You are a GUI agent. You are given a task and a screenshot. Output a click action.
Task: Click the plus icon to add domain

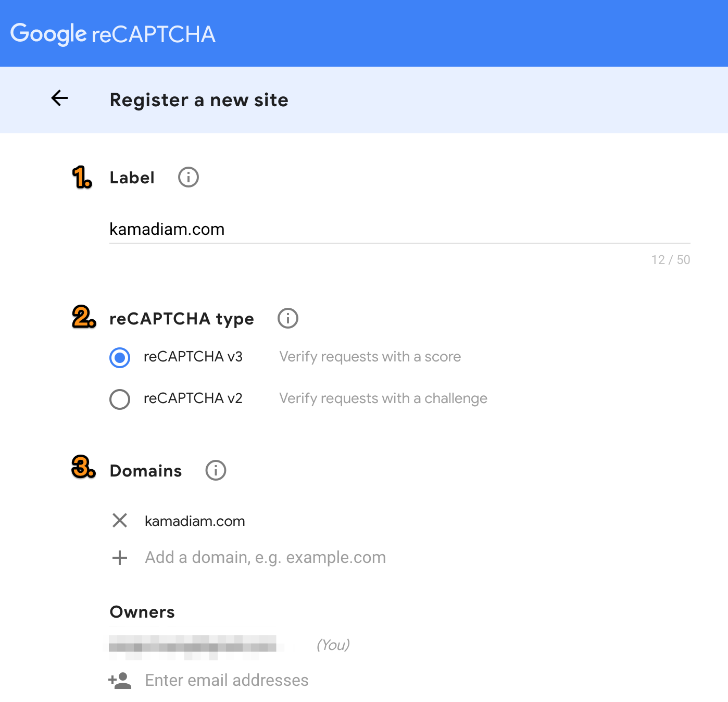coord(120,558)
